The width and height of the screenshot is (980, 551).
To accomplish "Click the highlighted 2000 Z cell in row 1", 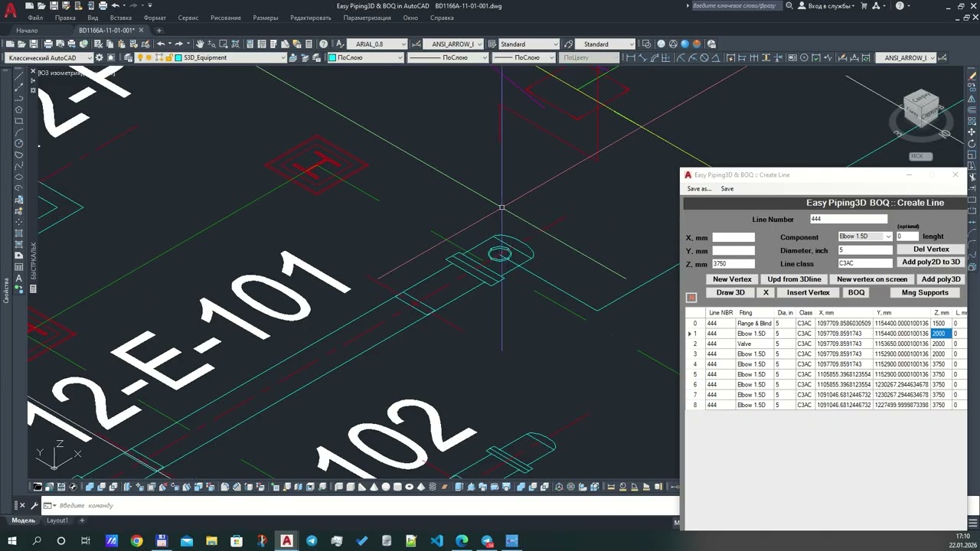I will [941, 334].
